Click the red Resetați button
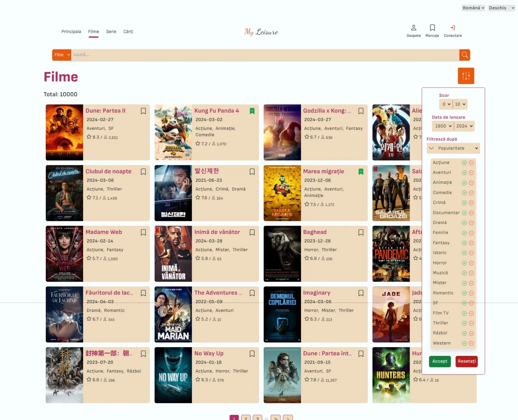518x420 pixels. coord(467,361)
